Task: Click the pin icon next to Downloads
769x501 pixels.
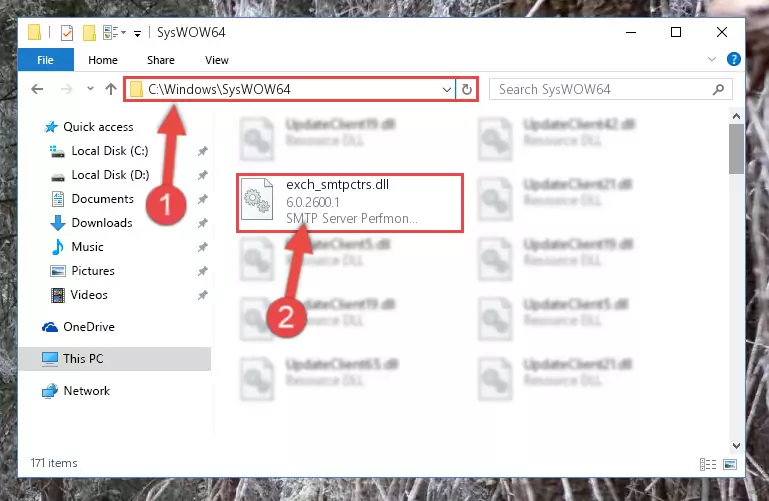Action: coord(203,224)
